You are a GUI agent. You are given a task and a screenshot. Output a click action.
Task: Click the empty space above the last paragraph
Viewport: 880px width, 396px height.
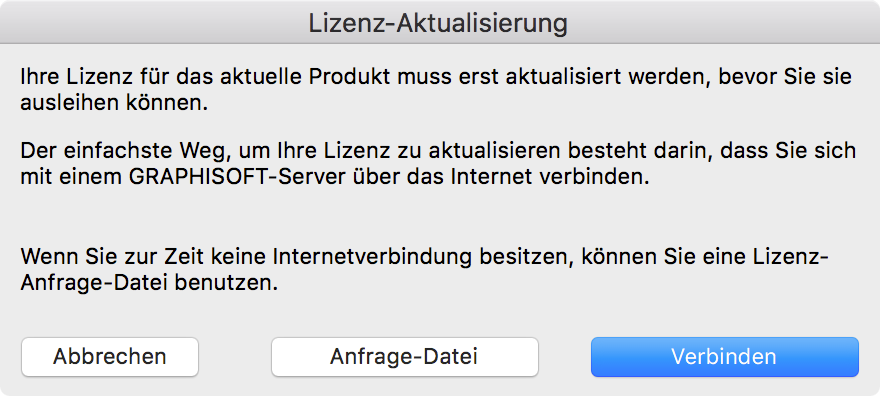coord(438,217)
